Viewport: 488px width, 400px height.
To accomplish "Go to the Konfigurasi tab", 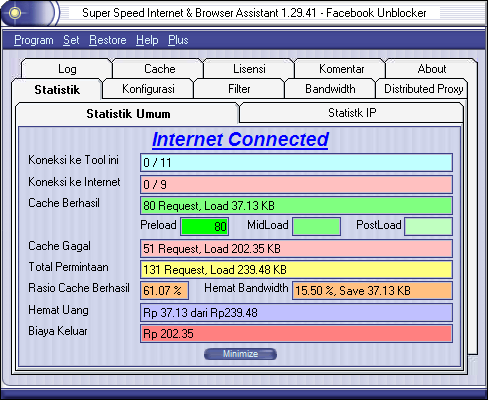I will [x=148, y=89].
